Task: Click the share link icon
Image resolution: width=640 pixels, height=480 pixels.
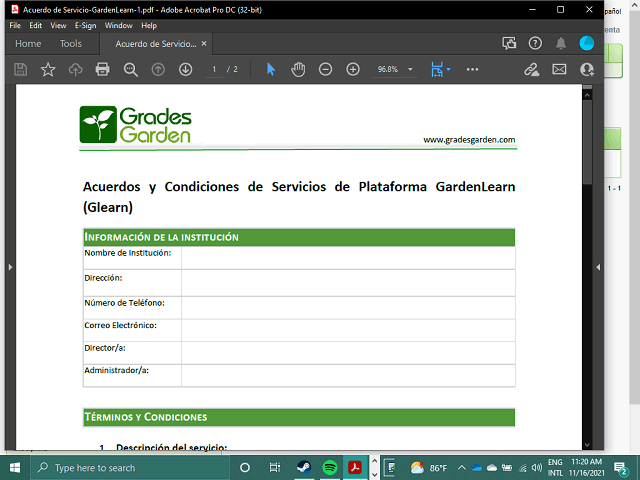Action: 531,69
